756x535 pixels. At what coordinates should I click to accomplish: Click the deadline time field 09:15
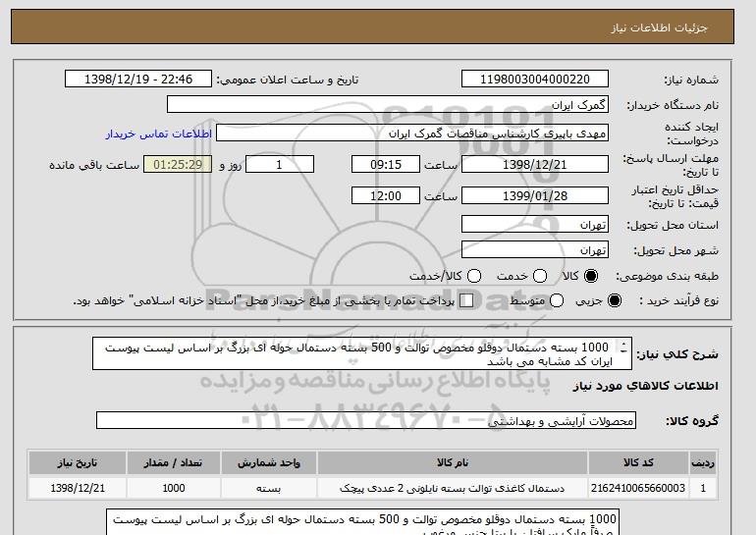point(386,164)
